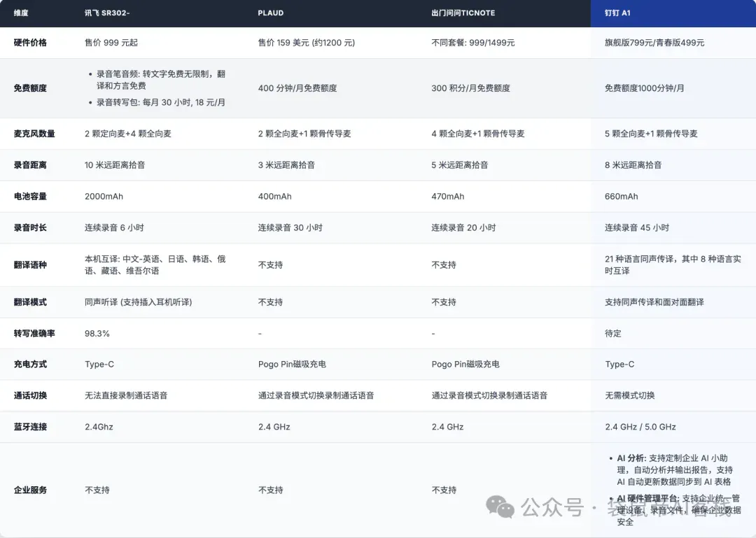This screenshot has width=756, height=538.
Task: Click cell 400 分钟/月免费额度
Action: pyautogui.click(x=297, y=88)
